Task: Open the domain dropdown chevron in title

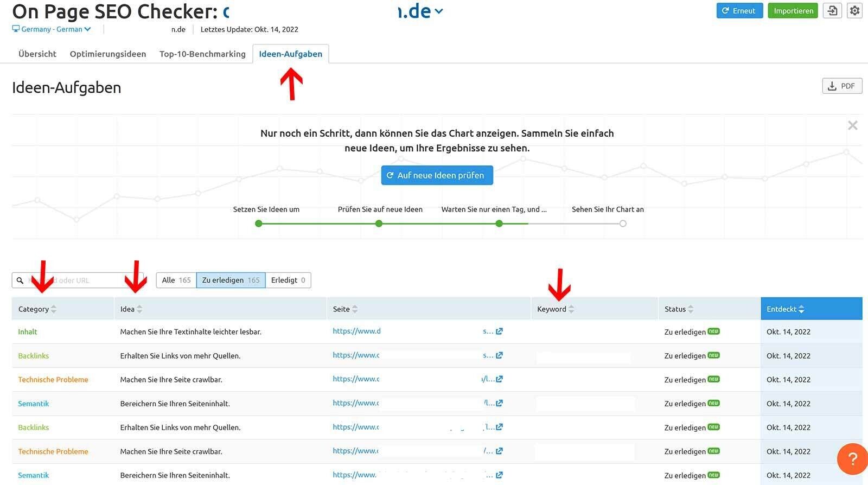Action: tap(439, 11)
